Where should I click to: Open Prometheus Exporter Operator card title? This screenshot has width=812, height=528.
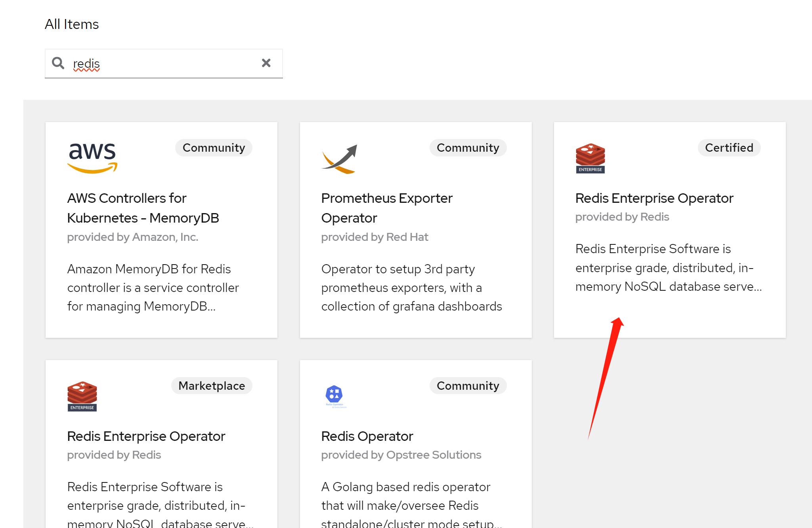point(386,208)
